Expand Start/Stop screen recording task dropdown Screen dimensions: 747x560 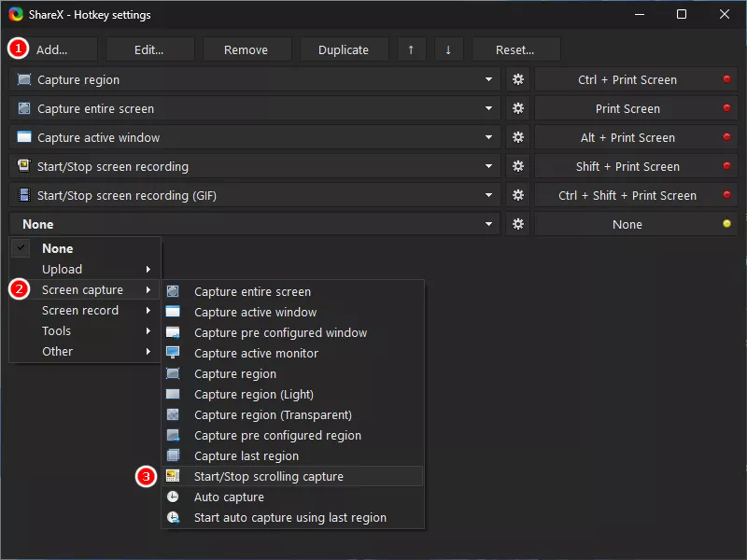[x=488, y=167]
